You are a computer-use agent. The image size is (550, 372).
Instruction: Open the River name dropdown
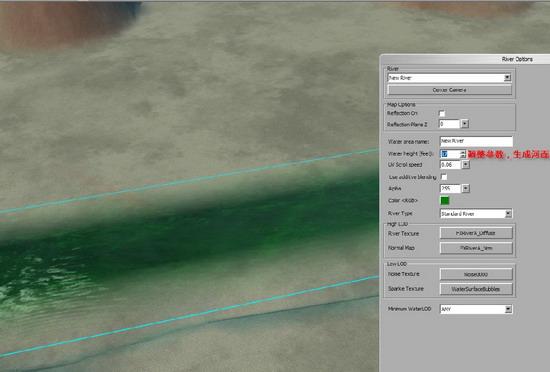(449, 78)
